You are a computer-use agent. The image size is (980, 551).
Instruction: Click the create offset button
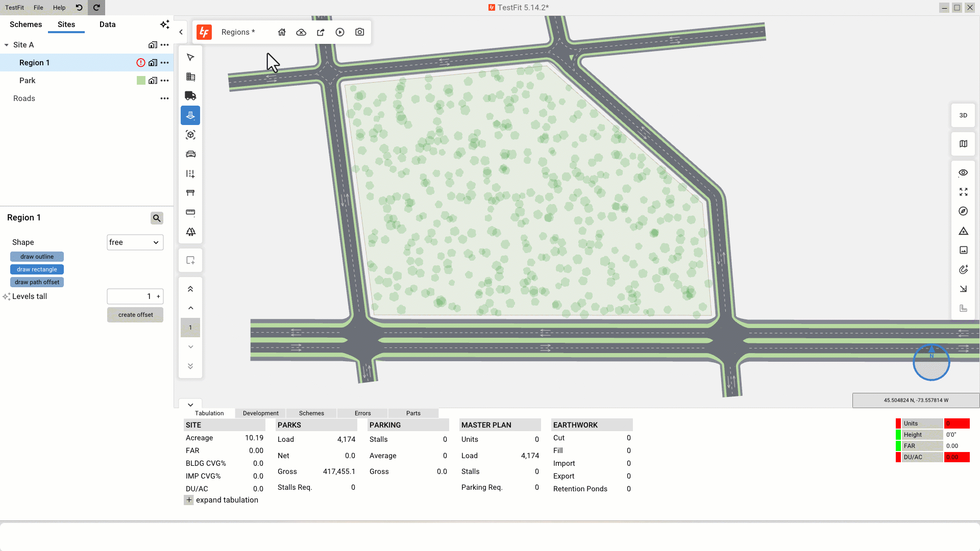(135, 315)
